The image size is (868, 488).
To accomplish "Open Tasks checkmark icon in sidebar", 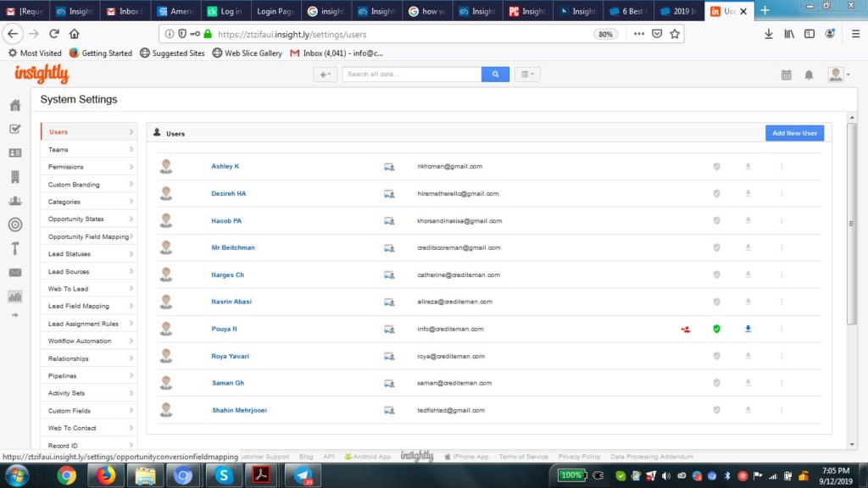I will [14, 129].
